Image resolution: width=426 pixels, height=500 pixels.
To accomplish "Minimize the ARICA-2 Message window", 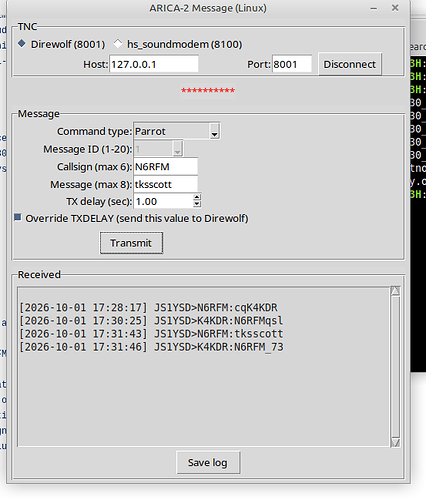I will [374, 8].
